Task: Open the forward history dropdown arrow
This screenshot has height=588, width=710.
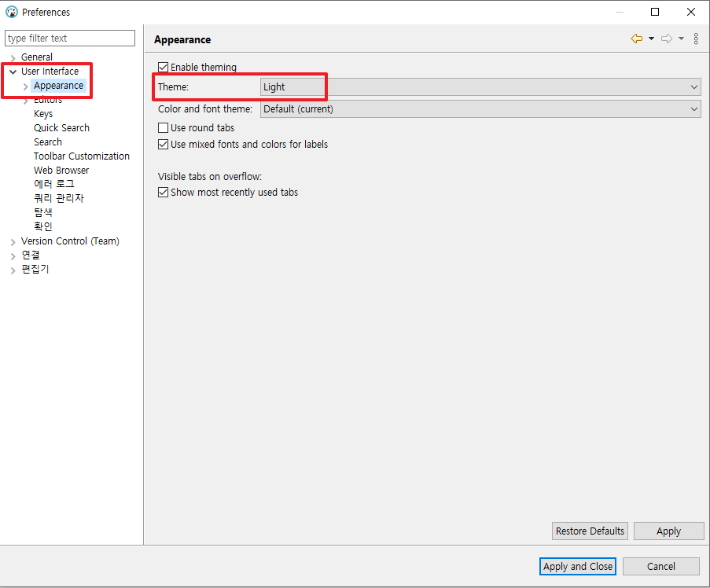Action: [x=681, y=39]
